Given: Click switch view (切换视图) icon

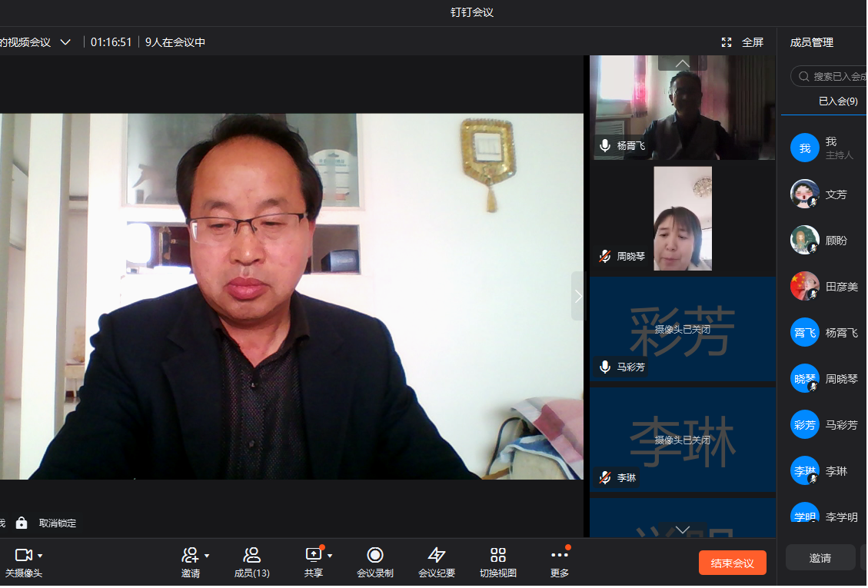Looking at the screenshot, I should 498,555.
